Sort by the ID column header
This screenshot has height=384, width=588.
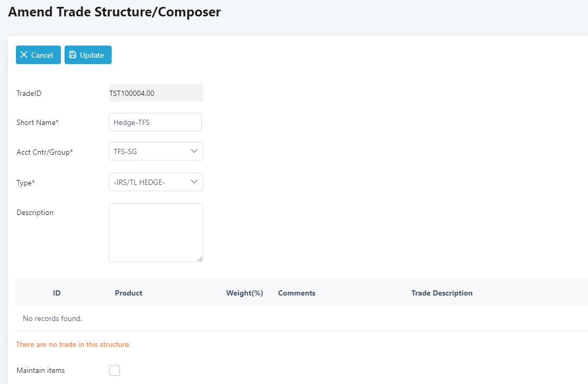[x=57, y=293]
